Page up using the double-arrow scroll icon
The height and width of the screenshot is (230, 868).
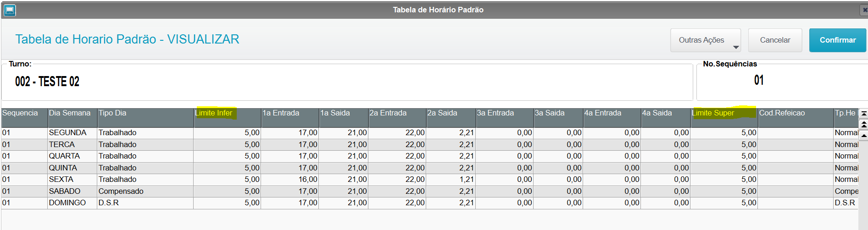tap(863, 124)
